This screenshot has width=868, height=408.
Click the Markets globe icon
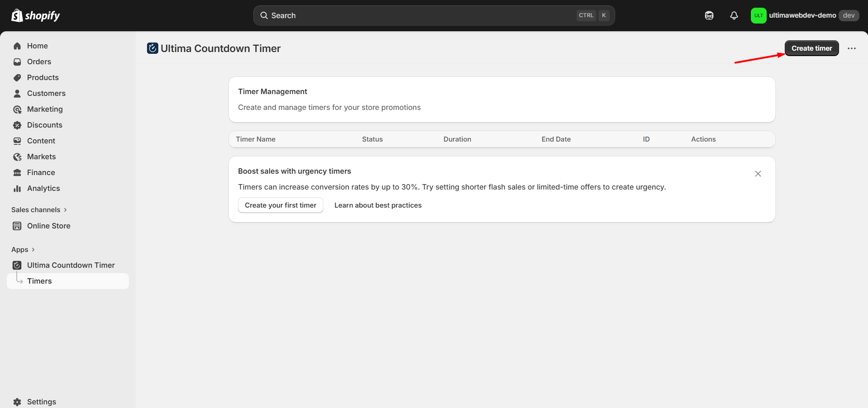pyautogui.click(x=17, y=157)
